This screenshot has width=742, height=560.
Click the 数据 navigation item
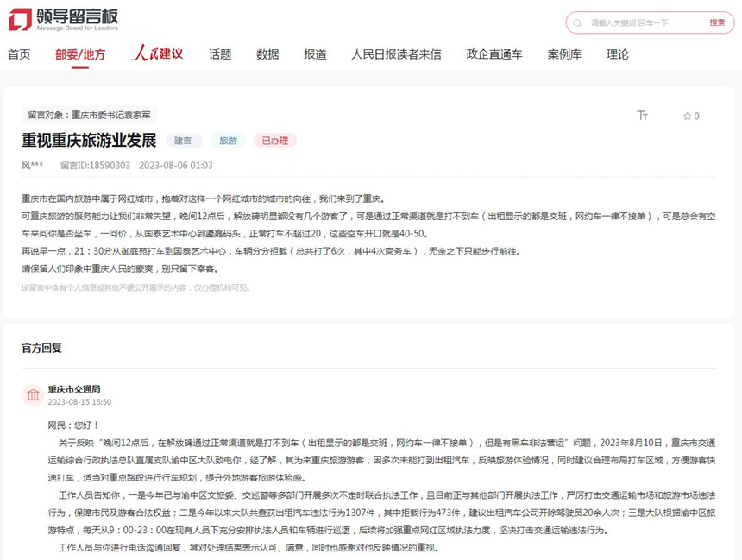click(x=267, y=53)
